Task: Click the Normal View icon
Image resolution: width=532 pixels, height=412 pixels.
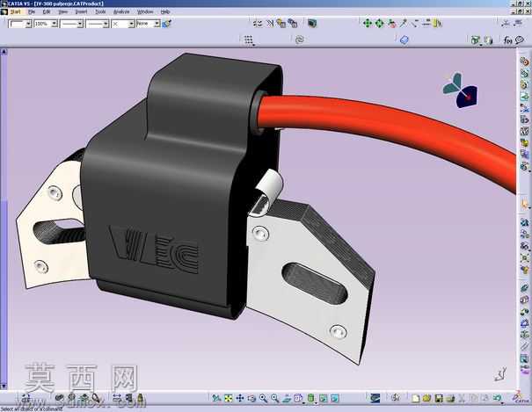Action: click(287, 399)
